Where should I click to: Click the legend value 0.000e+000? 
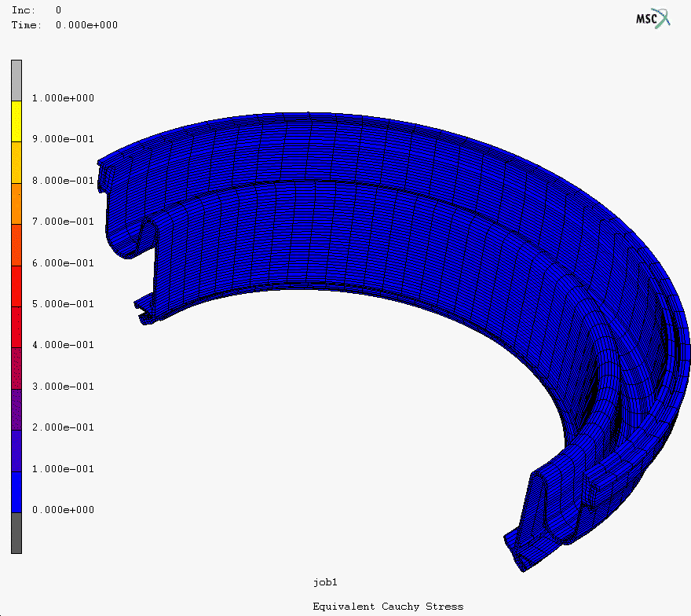pyautogui.click(x=63, y=510)
